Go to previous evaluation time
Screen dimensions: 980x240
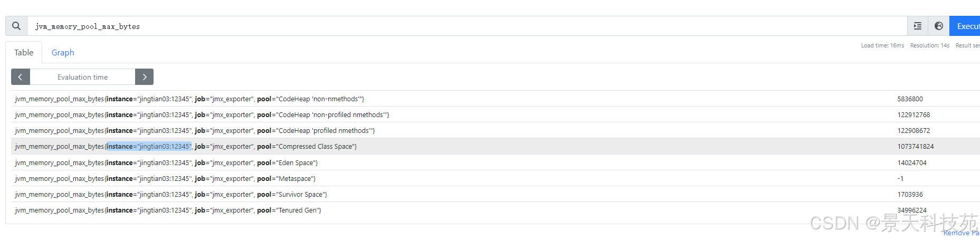[21, 77]
